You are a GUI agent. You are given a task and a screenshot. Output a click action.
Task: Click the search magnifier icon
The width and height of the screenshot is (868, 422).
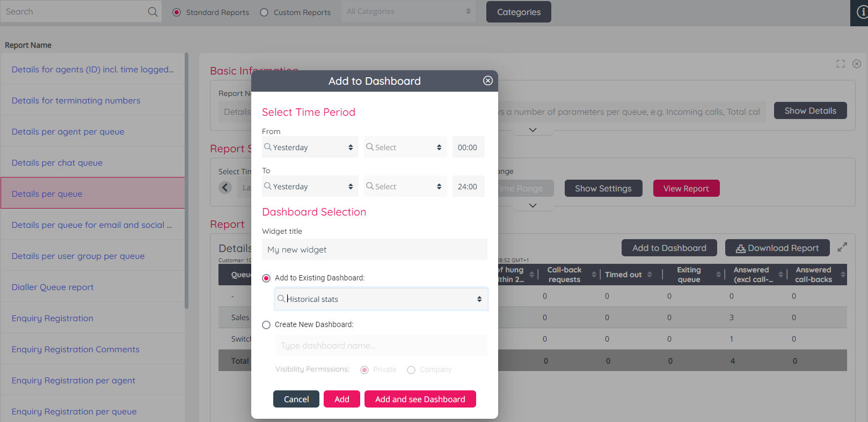click(153, 12)
